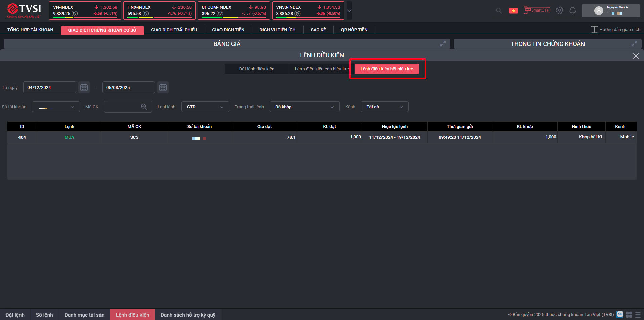
Task: Close the Lệnh Điều Kiện panel
Action: tap(636, 56)
